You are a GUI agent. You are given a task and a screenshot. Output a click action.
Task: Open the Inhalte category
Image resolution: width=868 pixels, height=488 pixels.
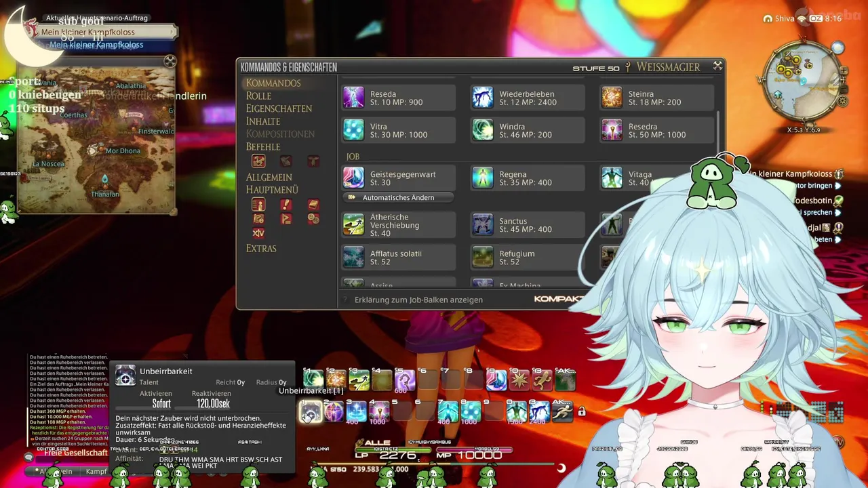[262, 121]
